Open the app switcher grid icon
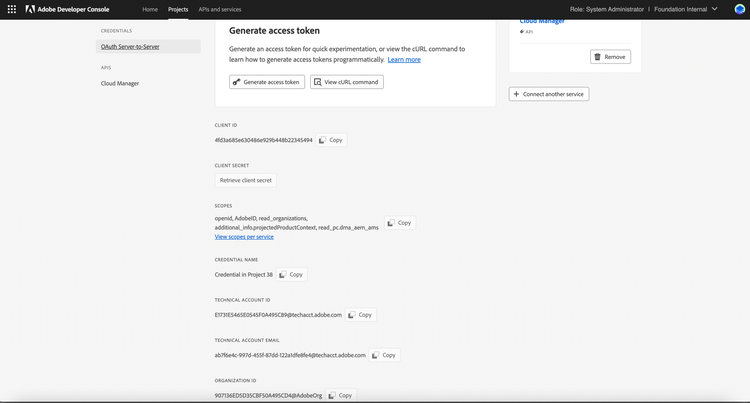Viewport: 750px width, 403px height. pos(12,9)
